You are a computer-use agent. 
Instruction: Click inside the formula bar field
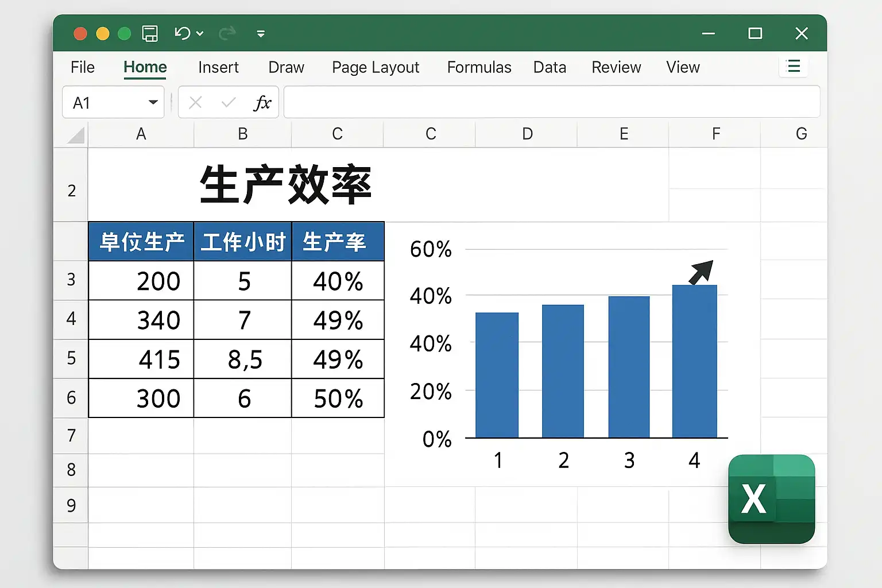552,102
